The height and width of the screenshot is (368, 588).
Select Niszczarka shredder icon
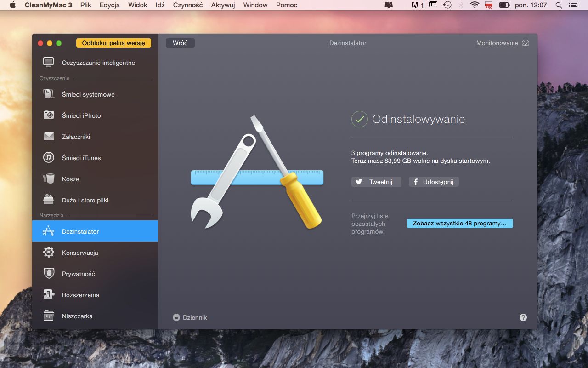49,316
